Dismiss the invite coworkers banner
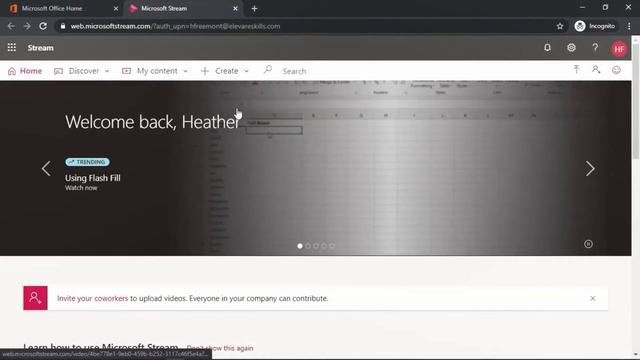640x360 pixels. [x=593, y=298]
